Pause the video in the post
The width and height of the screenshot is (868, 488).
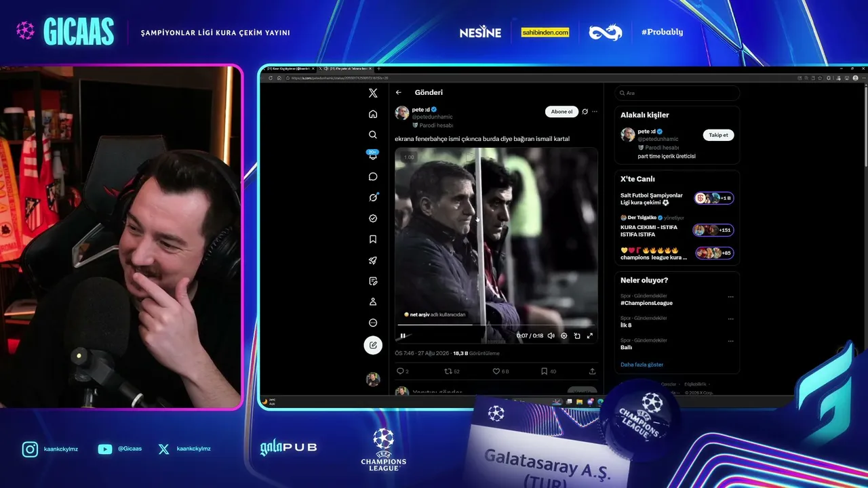[x=403, y=335]
